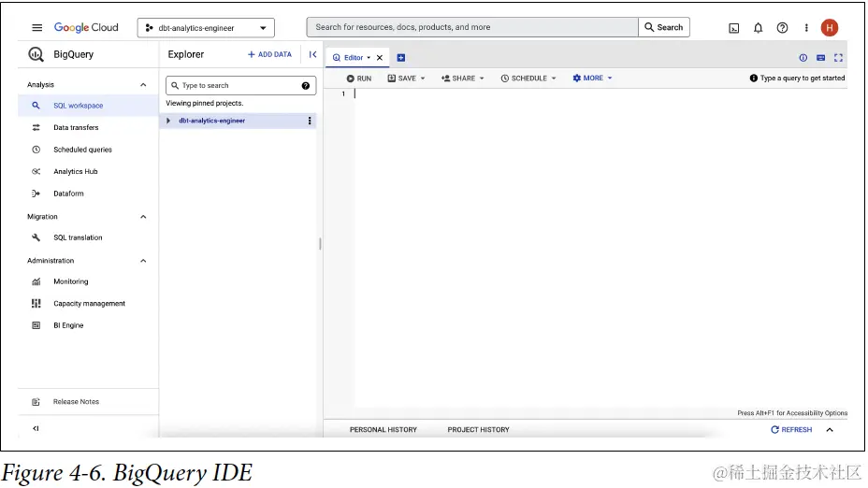Open the user account avatar H
Image resolution: width=868 pixels, height=488 pixels.
tap(830, 28)
